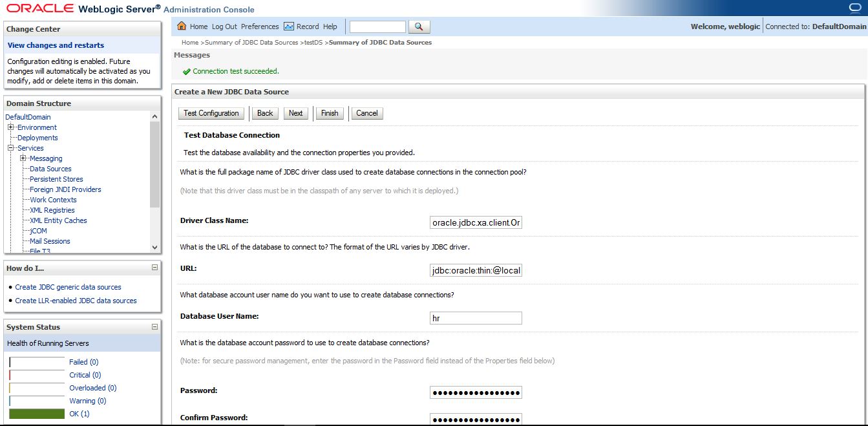Open Foreign JNDI Providers tree item
This screenshot has width=868, height=426.
click(65, 189)
